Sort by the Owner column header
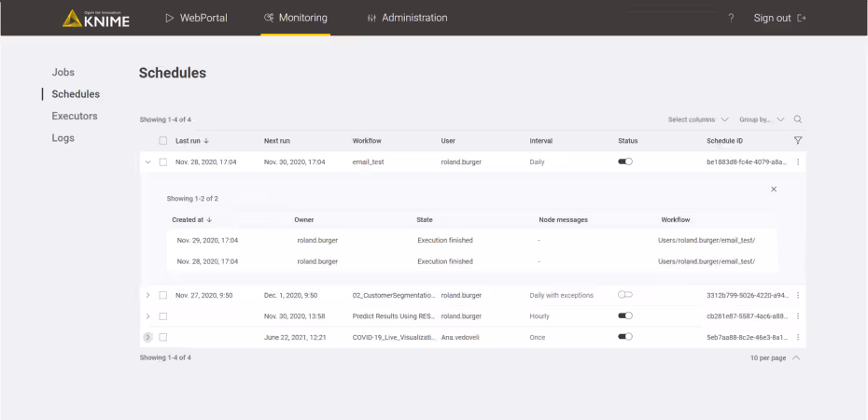 click(304, 219)
